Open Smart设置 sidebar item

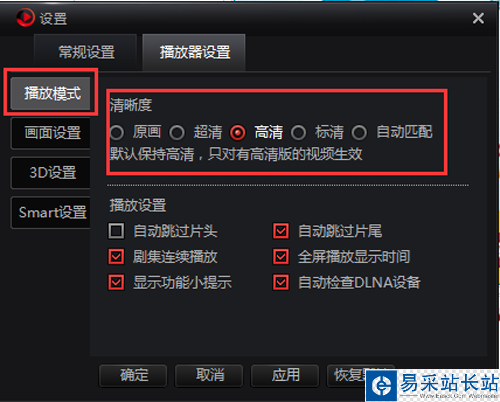coord(51,212)
